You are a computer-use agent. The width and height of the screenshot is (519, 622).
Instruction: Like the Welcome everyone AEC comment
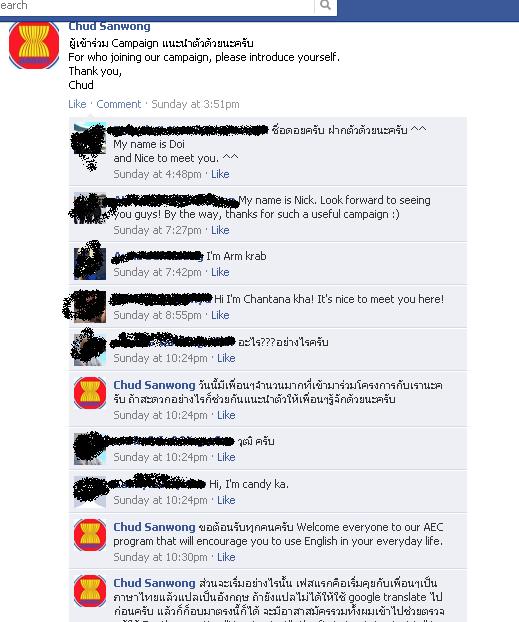click(226, 557)
